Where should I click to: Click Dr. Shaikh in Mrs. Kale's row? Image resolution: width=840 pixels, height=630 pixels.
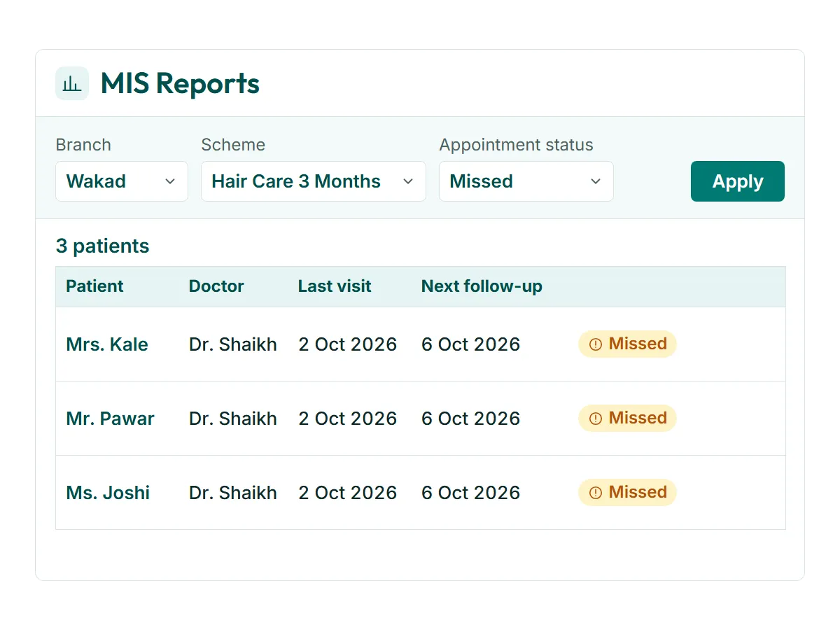233,344
